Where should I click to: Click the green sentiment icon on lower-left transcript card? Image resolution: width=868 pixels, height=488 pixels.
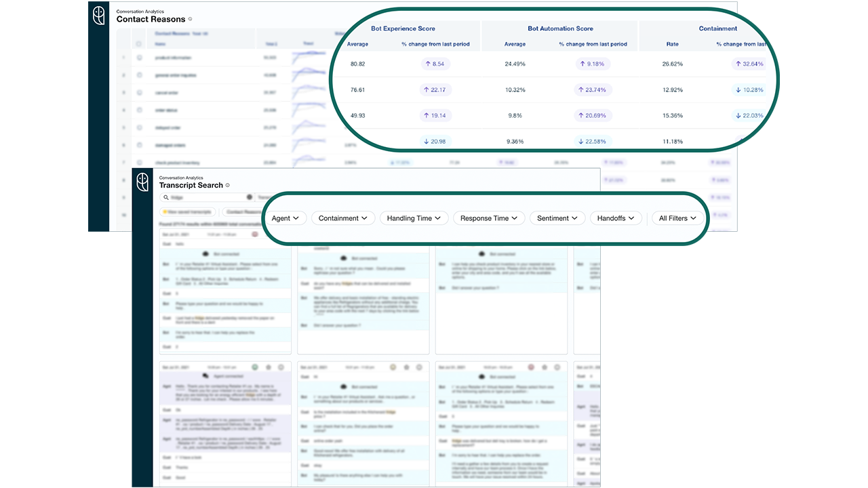coord(255,367)
